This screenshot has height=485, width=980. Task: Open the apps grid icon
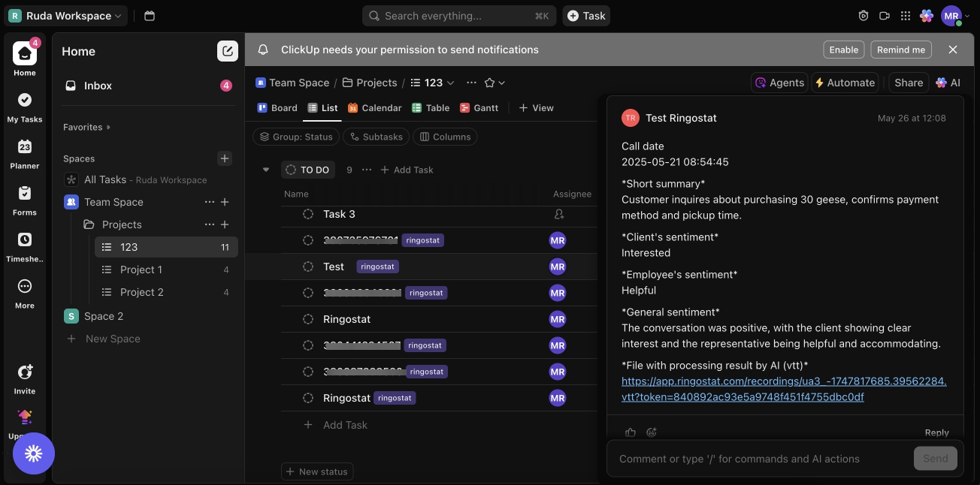(905, 16)
